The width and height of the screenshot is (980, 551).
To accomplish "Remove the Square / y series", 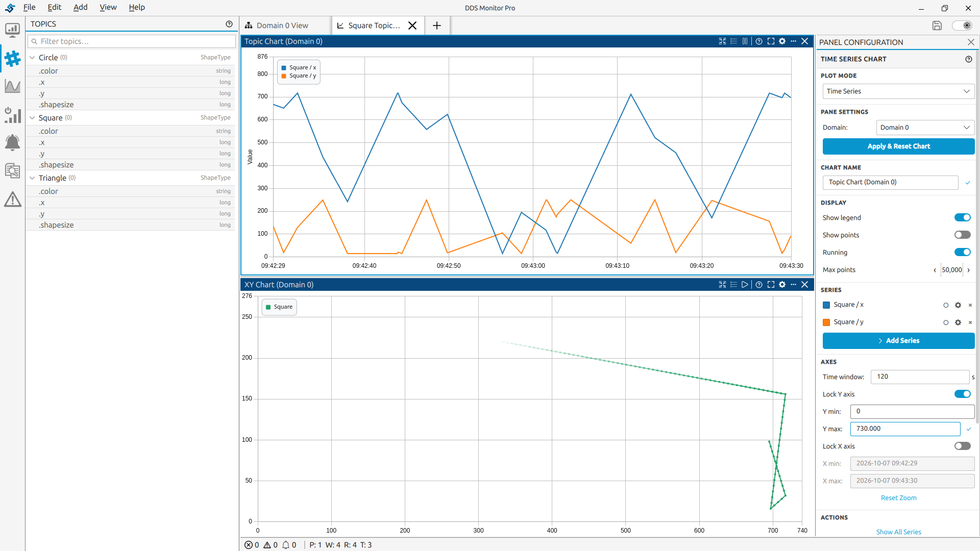I will pyautogui.click(x=970, y=322).
